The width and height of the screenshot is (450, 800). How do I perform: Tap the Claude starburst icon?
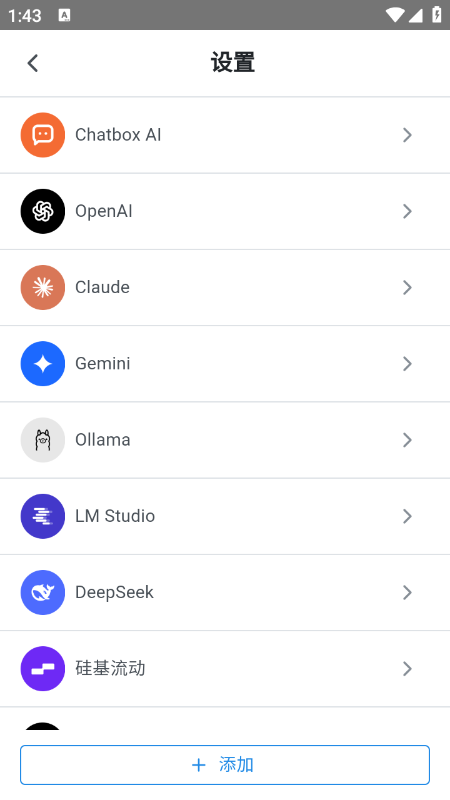43,287
